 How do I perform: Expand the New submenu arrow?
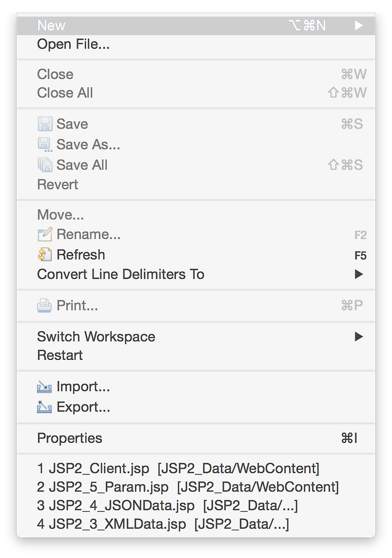(359, 25)
